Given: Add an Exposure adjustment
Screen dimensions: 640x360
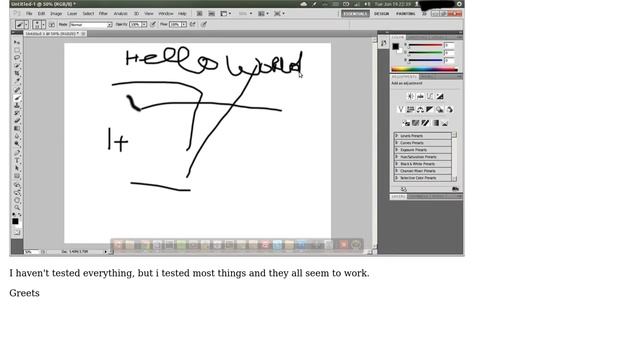Looking at the screenshot, I should 440,96.
